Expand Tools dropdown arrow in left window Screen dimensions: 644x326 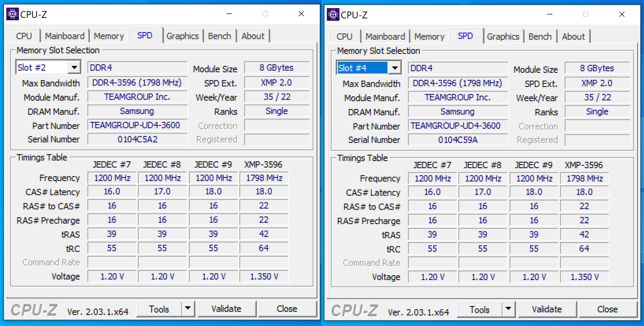[188, 309]
